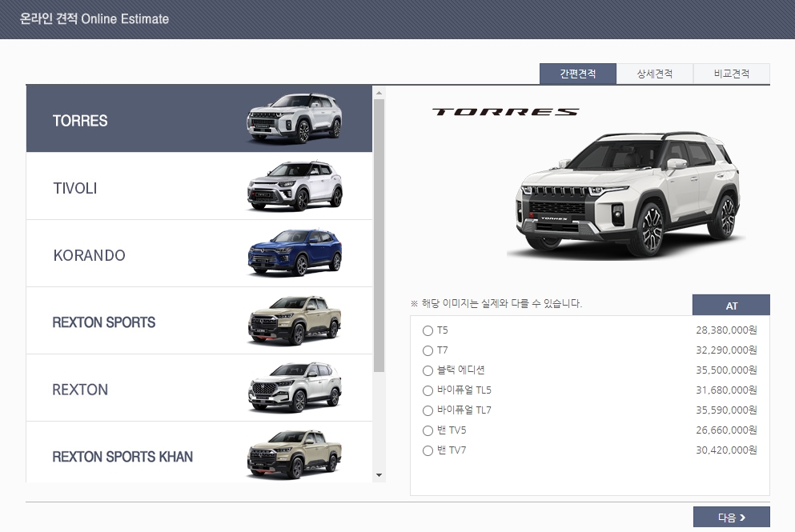Click the price 35,590,000원
Image resolution: width=795 pixels, height=532 pixels.
pos(726,410)
